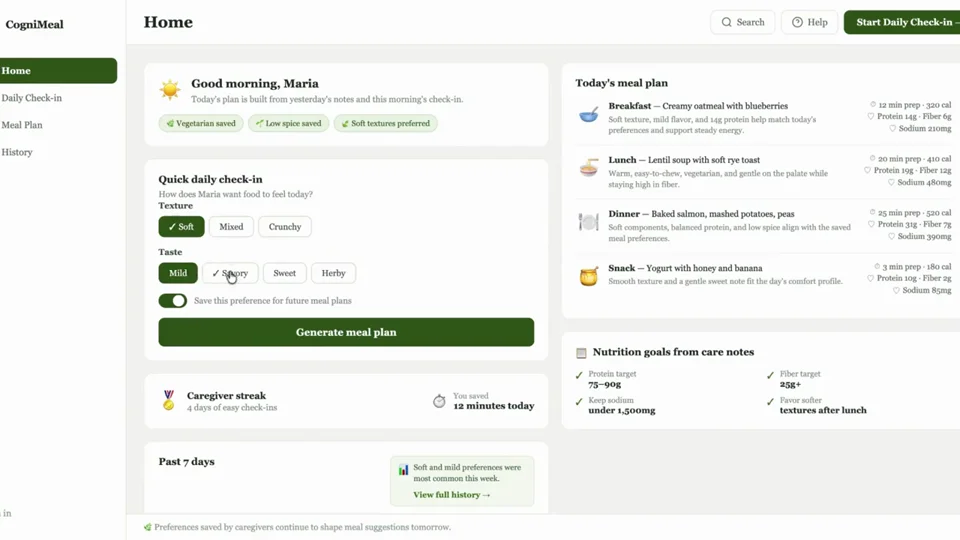The image size is (960, 540).
Task: Click the Protein target checkmark icon
Action: click(579, 375)
